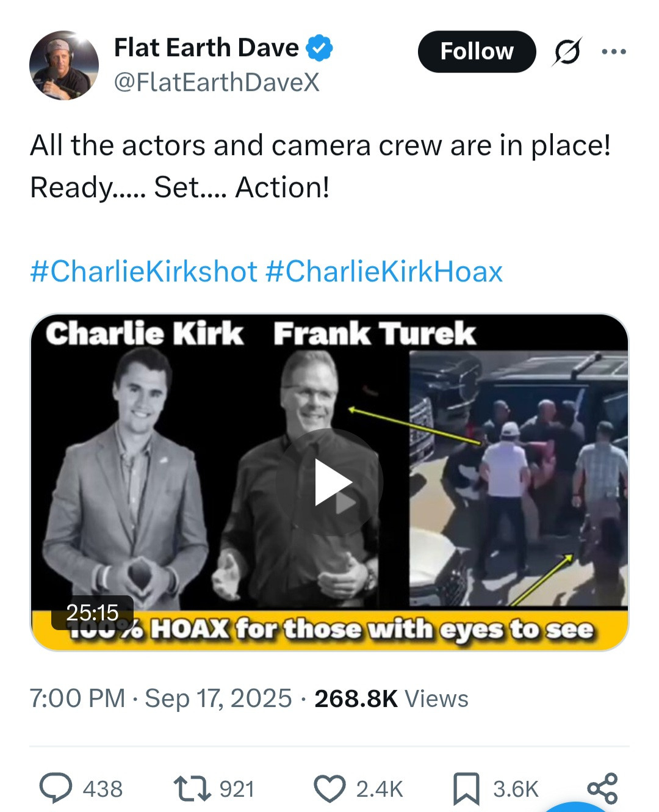Click the blue verified badge
Screen dimensions: 659x812
click(319, 48)
